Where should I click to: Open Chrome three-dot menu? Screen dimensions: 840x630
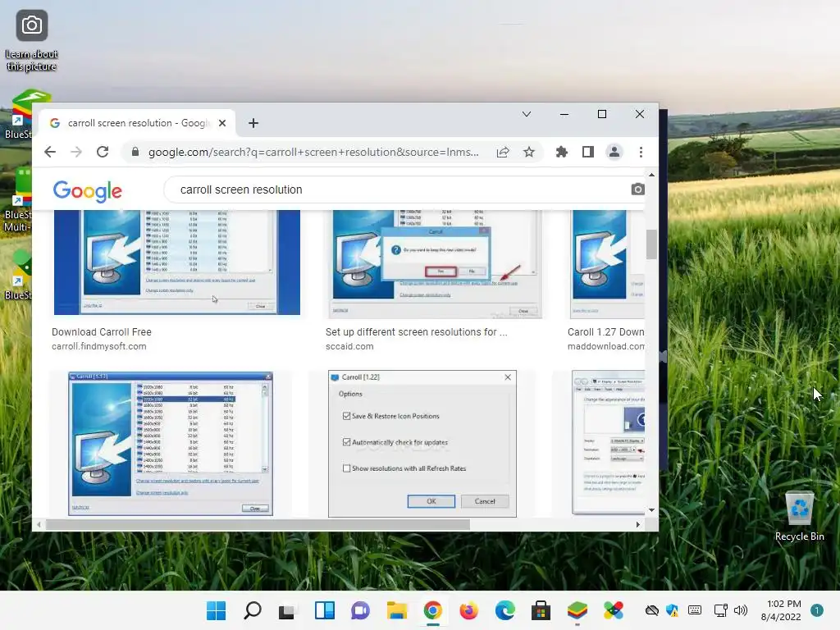pyautogui.click(x=641, y=152)
